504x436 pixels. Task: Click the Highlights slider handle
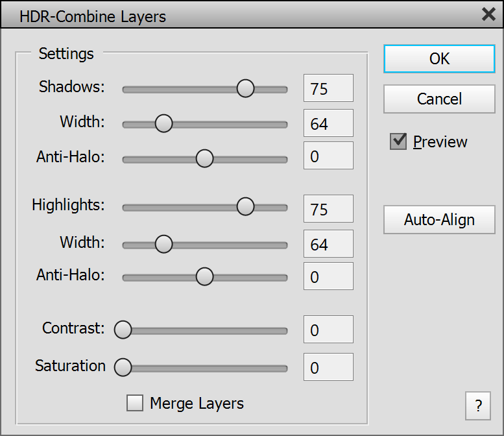pyautogui.click(x=245, y=206)
